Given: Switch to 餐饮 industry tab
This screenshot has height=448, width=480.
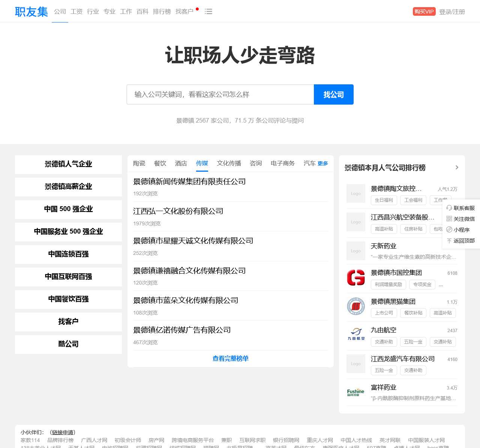Looking at the screenshot, I should (160, 163).
